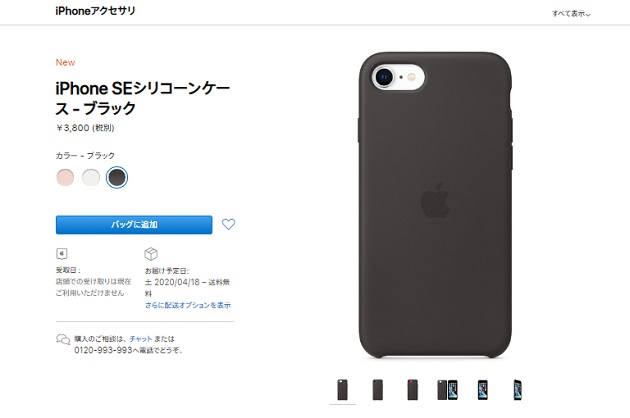Screen dimensions: 630x418
Task: Select the white color swatch
Action: pos(91,177)
